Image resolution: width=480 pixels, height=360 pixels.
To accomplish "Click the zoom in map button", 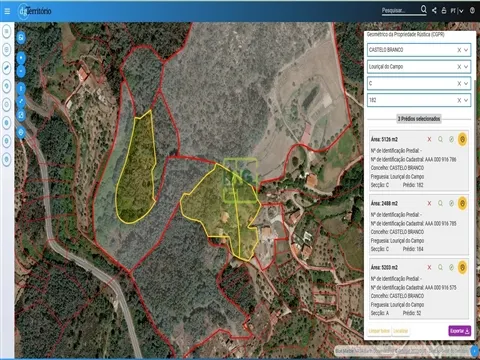I will [21, 58].
